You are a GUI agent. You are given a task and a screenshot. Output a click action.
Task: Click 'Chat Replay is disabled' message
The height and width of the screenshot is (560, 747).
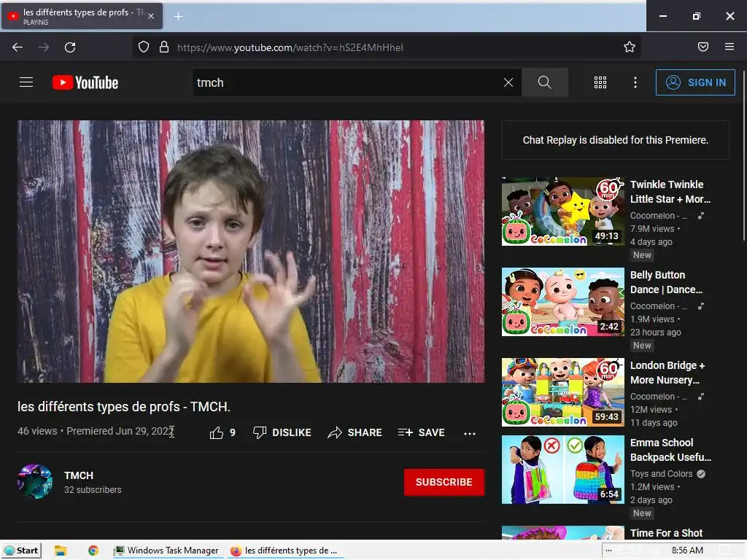[x=616, y=140]
